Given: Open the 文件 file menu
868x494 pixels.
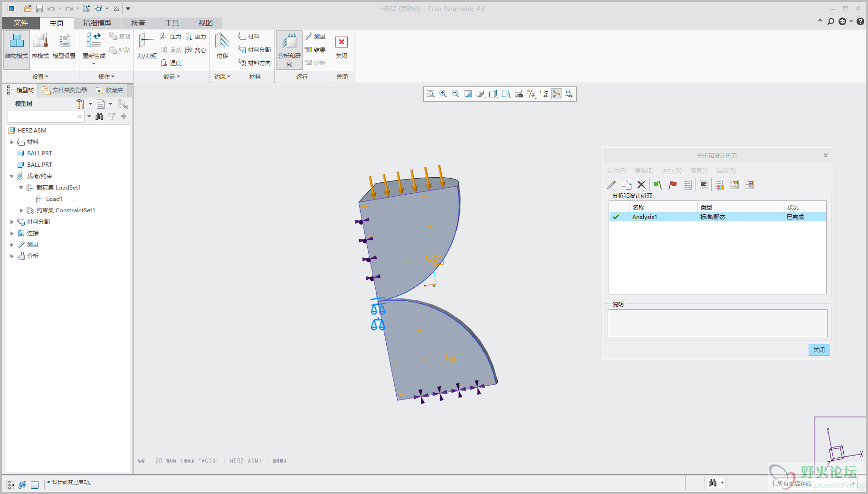Looking at the screenshot, I should point(20,23).
